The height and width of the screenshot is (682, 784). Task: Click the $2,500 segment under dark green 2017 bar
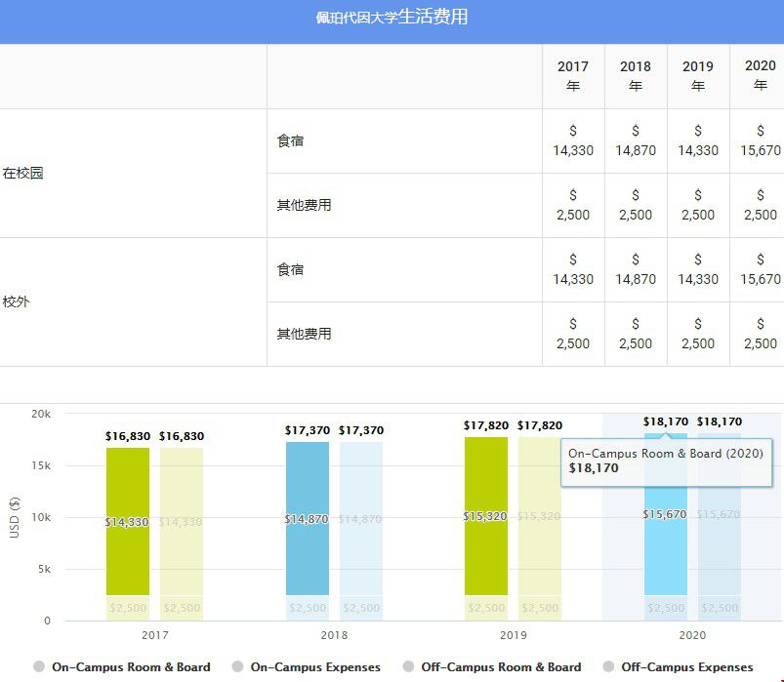click(x=128, y=608)
